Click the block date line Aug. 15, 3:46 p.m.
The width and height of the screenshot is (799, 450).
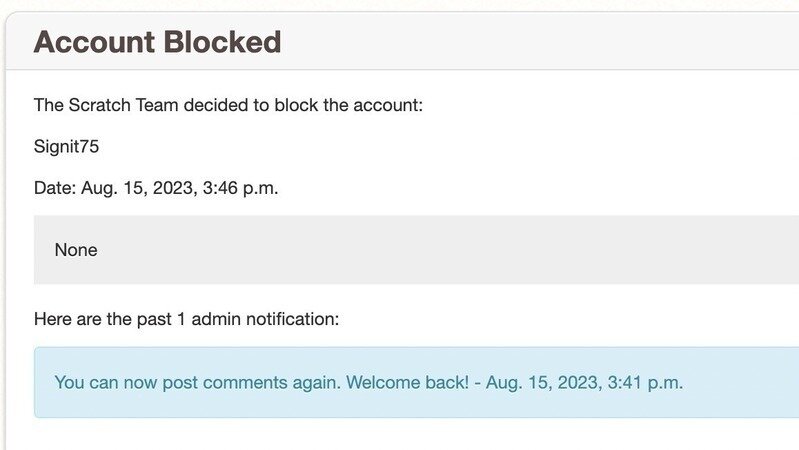click(156, 188)
